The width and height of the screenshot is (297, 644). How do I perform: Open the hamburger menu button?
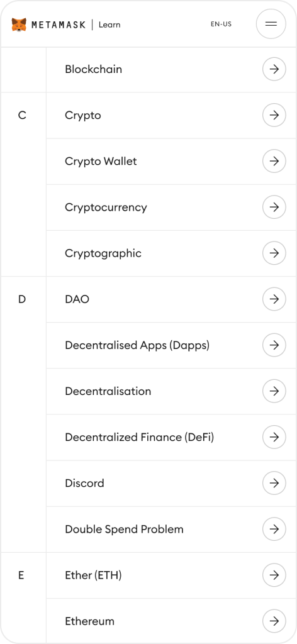[271, 24]
